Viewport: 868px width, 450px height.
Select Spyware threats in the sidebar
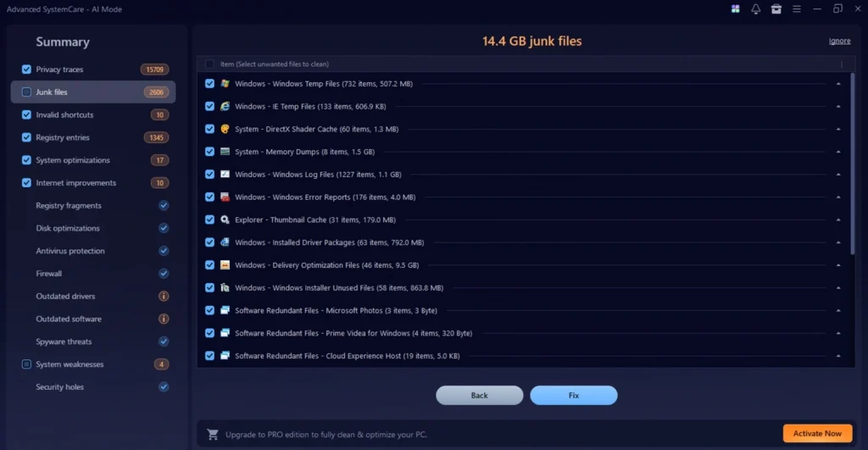[x=64, y=342]
